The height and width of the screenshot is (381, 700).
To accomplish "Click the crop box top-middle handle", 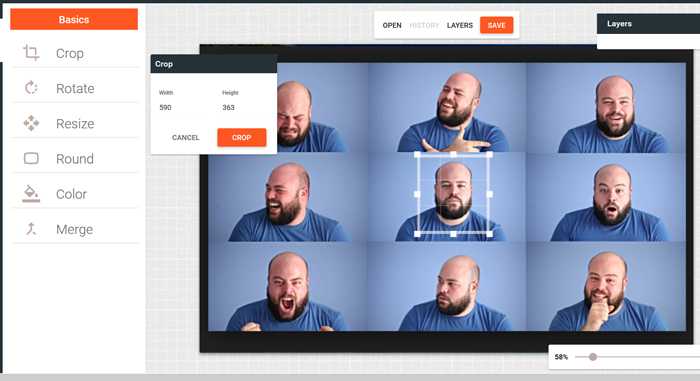I will [453, 155].
